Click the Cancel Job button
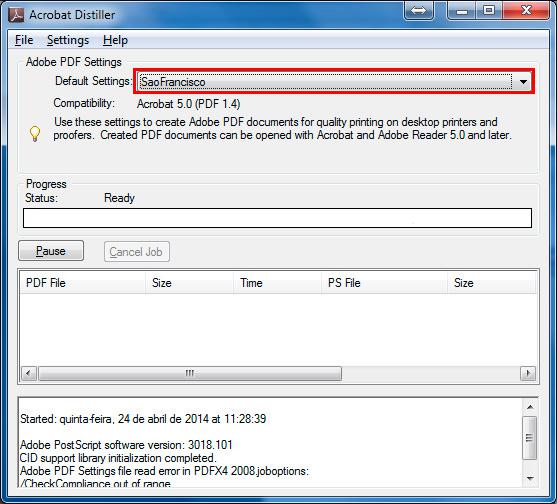 (x=136, y=252)
